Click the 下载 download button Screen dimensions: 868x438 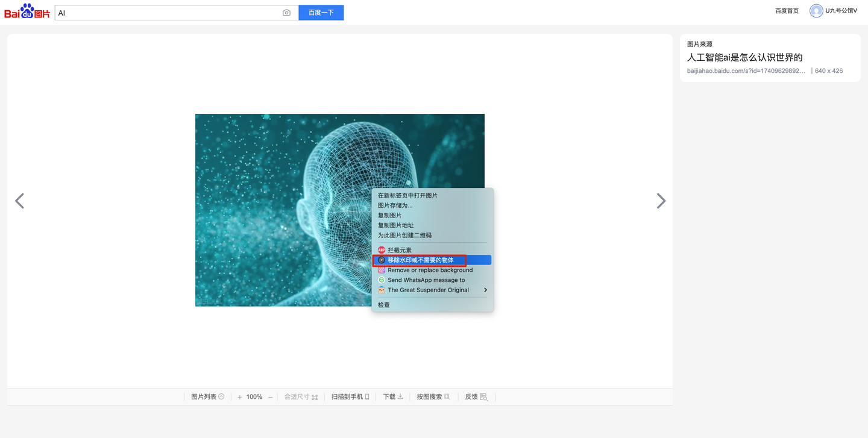pos(393,397)
